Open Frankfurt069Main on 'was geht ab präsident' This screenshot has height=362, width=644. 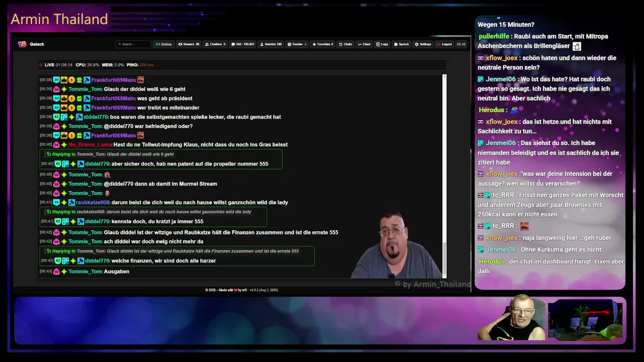(113, 99)
